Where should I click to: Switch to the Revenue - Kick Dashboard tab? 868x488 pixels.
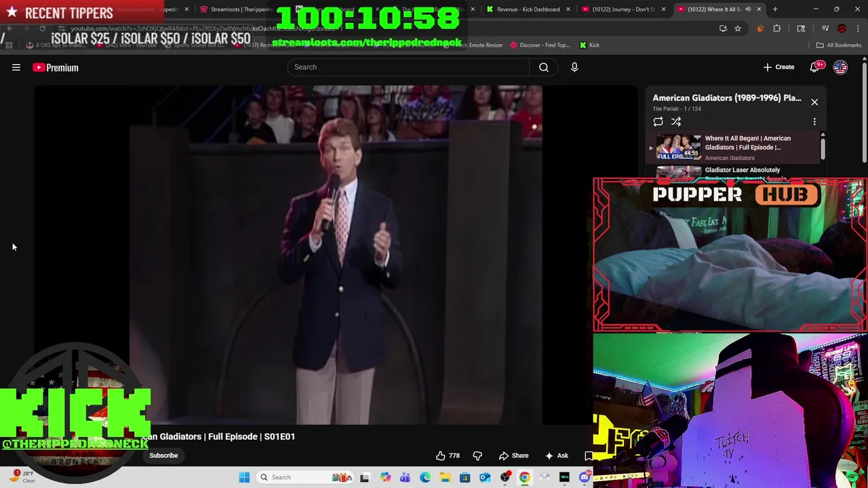[528, 9]
